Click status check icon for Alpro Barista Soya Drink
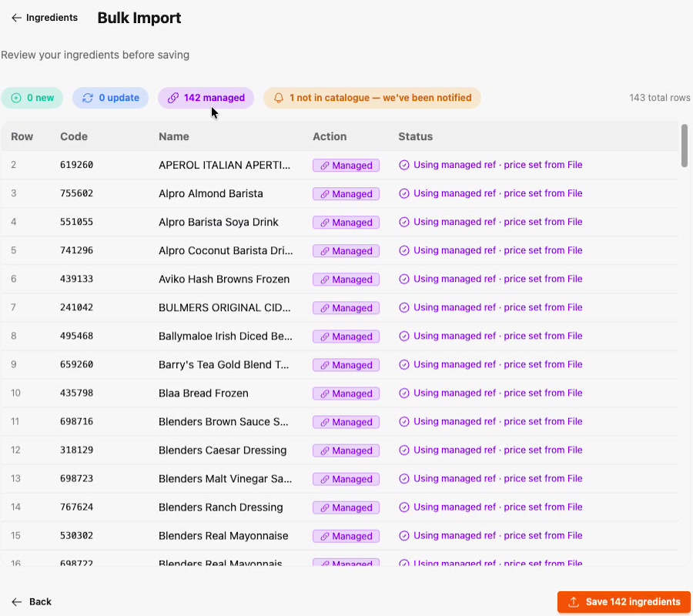The width and height of the screenshot is (693, 616). (404, 222)
